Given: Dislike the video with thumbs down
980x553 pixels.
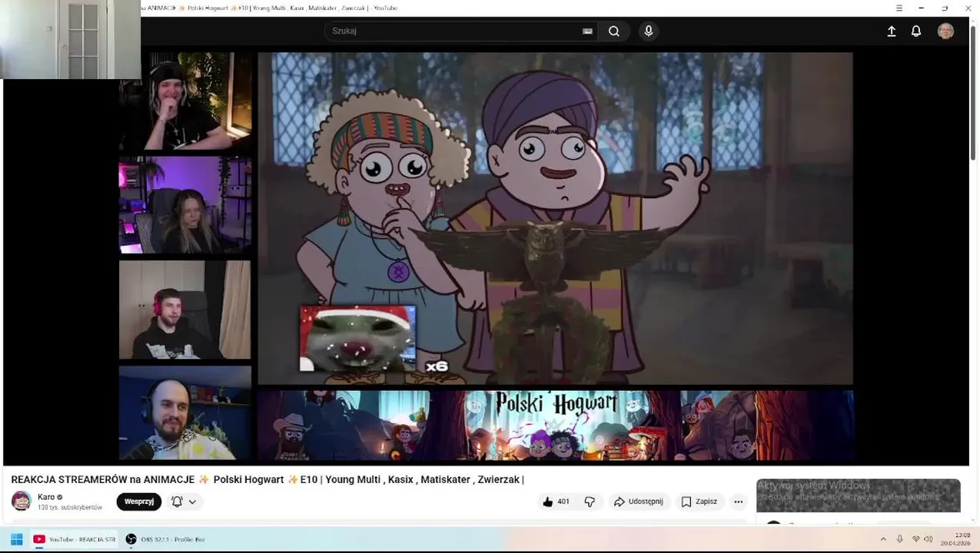Looking at the screenshot, I should click(590, 502).
